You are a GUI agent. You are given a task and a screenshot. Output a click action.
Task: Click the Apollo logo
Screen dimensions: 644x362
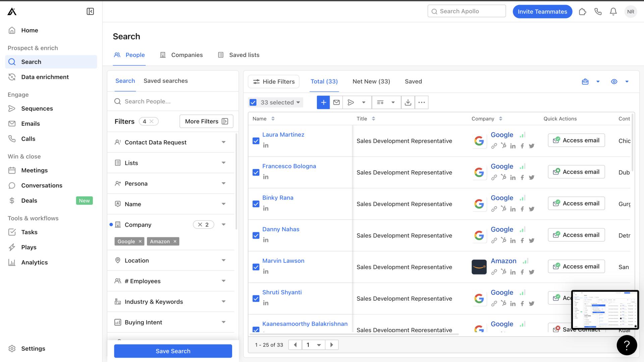pyautogui.click(x=12, y=11)
